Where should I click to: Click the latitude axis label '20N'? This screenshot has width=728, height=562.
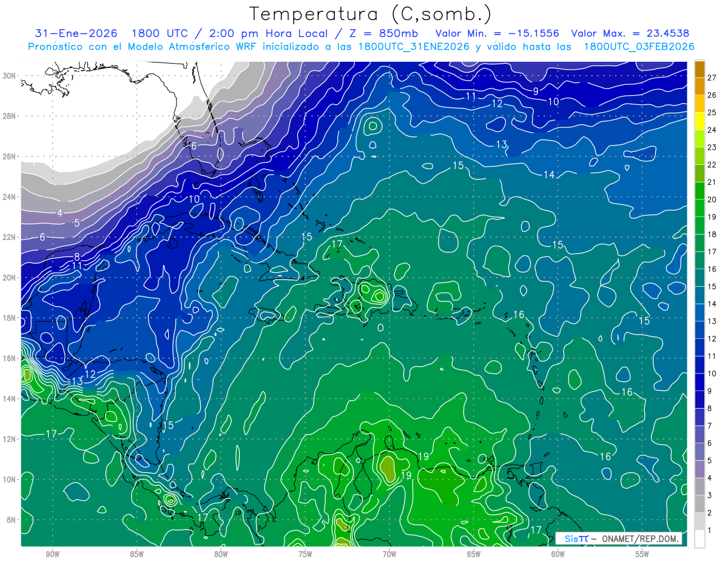pyautogui.click(x=10, y=278)
